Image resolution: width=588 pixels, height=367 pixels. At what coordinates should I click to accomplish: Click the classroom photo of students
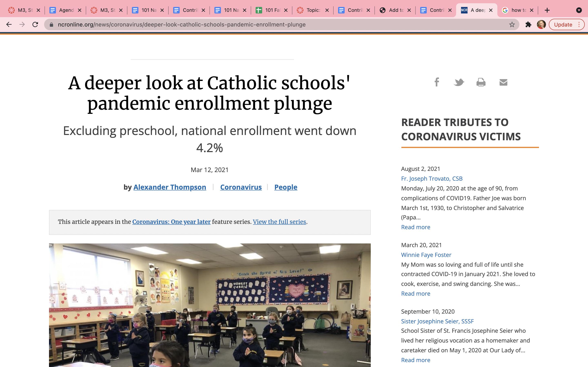point(210,305)
